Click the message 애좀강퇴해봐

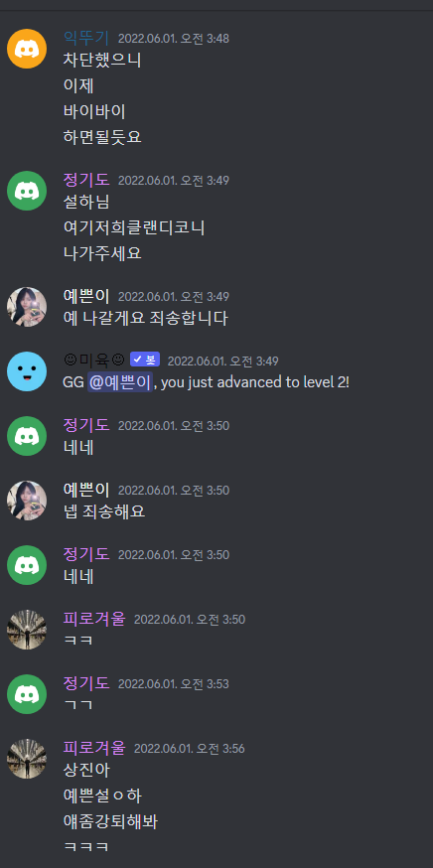point(110,822)
